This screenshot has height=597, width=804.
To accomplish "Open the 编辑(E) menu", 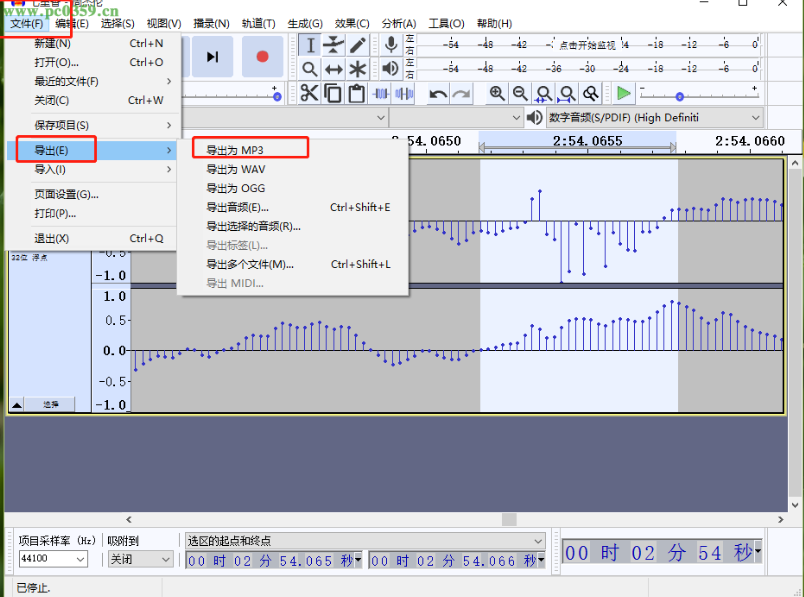I will [x=72, y=24].
